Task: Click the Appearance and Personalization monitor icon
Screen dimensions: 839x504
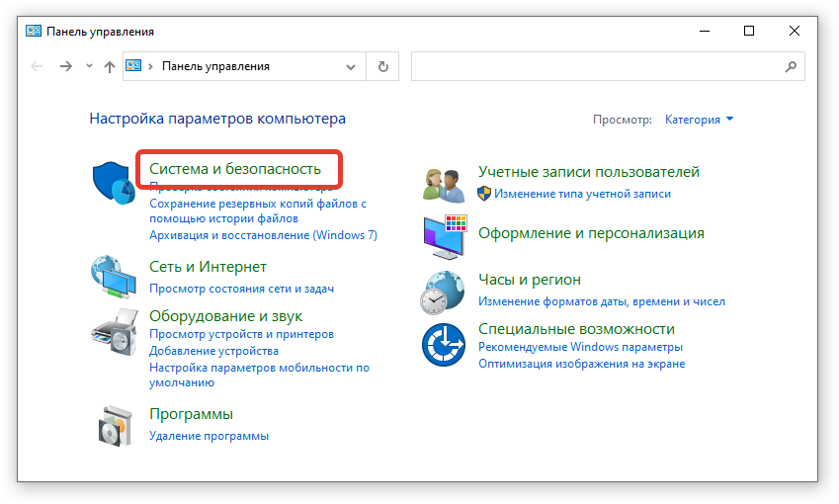Action: (x=444, y=234)
